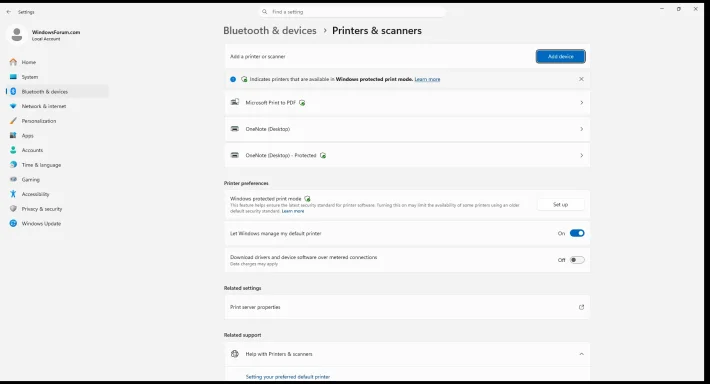710x384 pixels.
Task: Click protected badge next to Microsoft Print to PDF
Action: click(302, 103)
